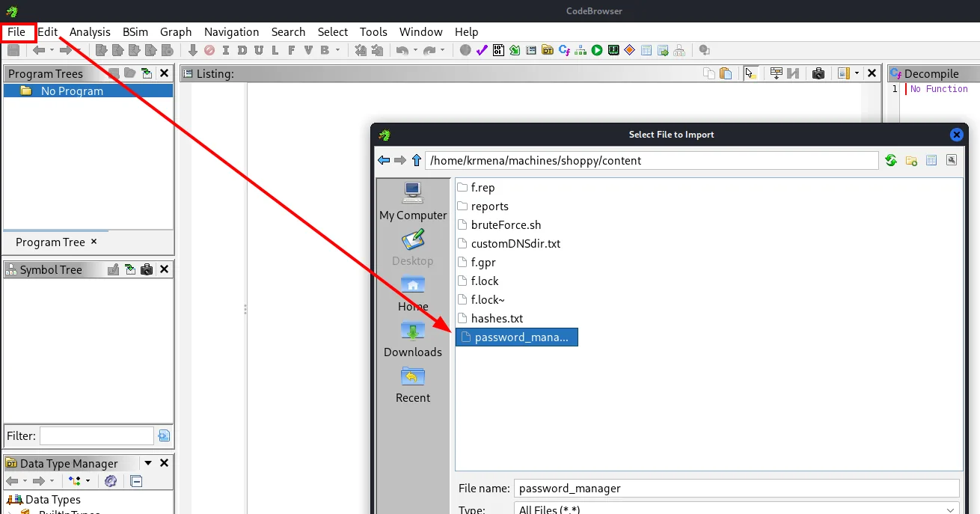Click Symbol Tree camera snapshot icon
The width and height of the screenshot is (980, 514).
pyautogui.click(x=147, y=269)
